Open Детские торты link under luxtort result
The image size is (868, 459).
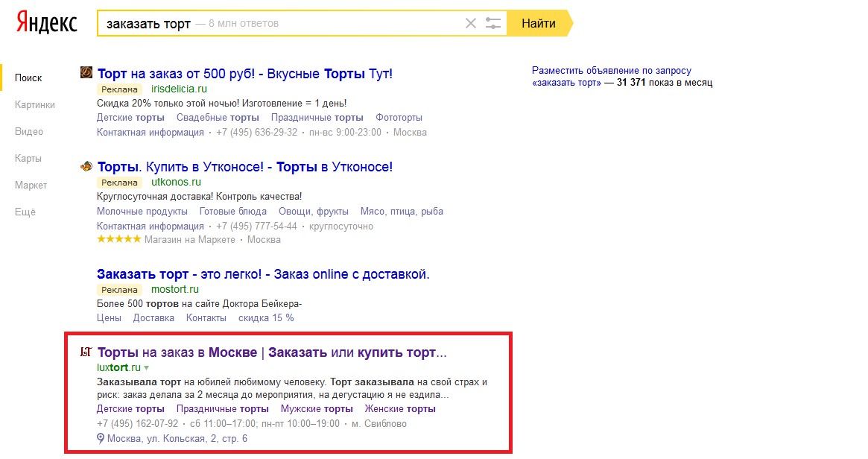click(x=130, y=408)
